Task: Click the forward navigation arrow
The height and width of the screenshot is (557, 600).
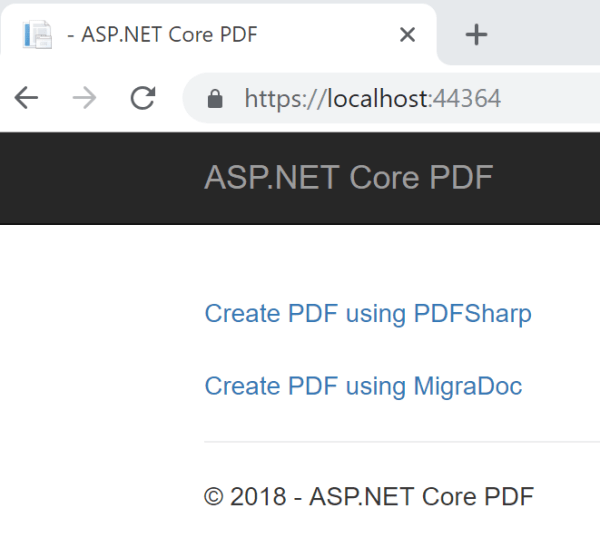Action: pyautogui.click(x=85, y=97)
